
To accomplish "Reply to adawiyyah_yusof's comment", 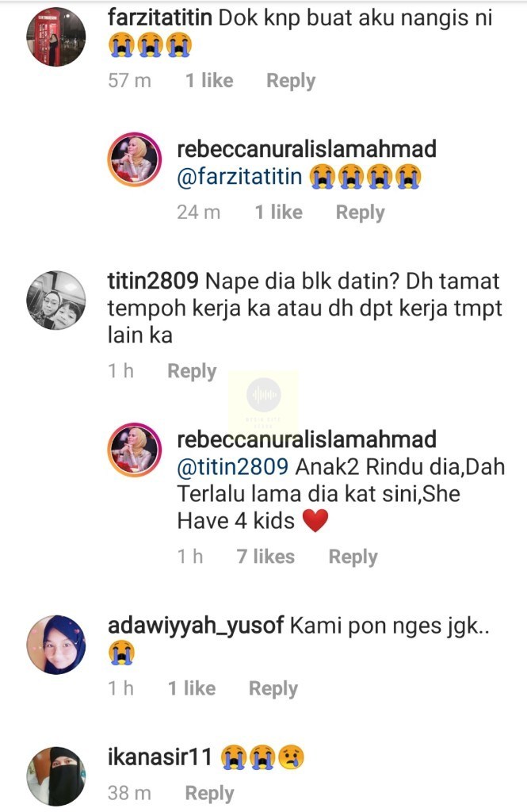I will pos(273,689).
